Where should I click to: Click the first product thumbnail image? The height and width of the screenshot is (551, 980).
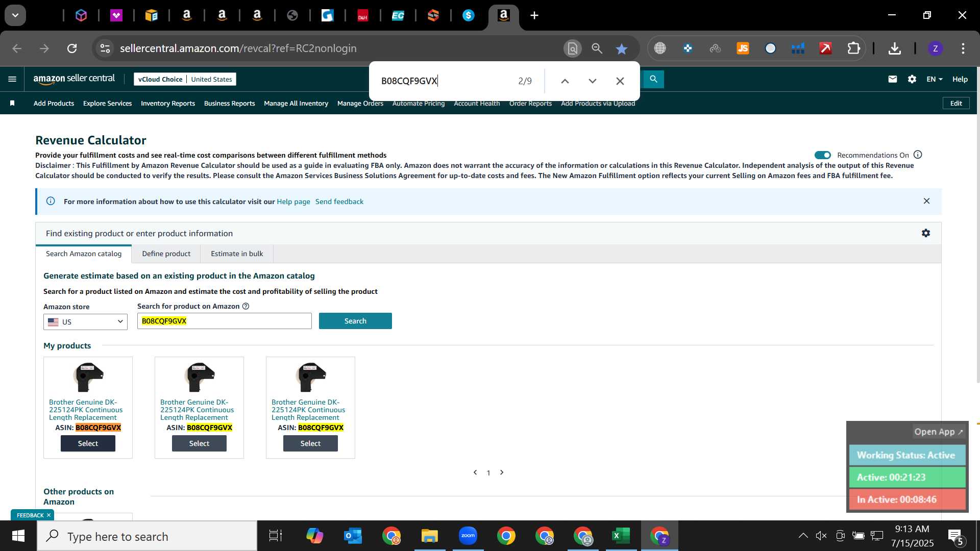tap(88, 377)
